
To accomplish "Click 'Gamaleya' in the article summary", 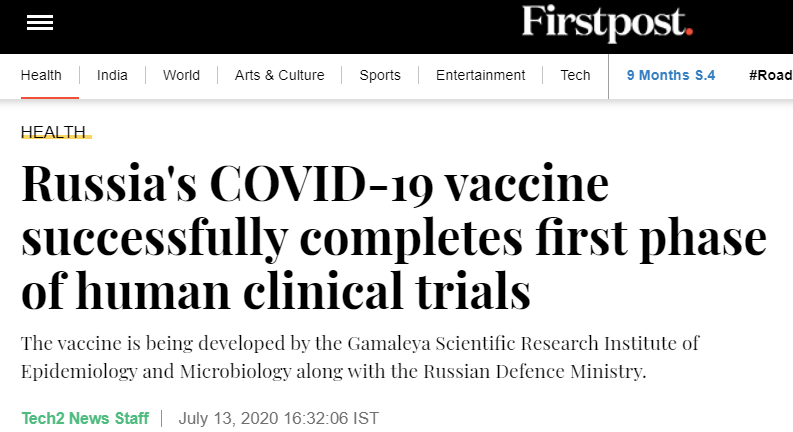I will (389, 343).
